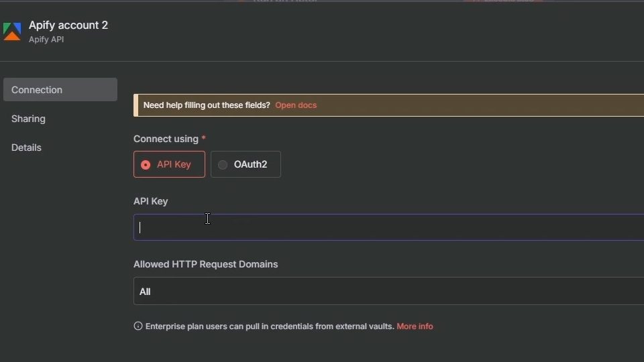This screenshot has width=644, height=362.
Task: Focus the API Key input field
Action: point(388,227)
